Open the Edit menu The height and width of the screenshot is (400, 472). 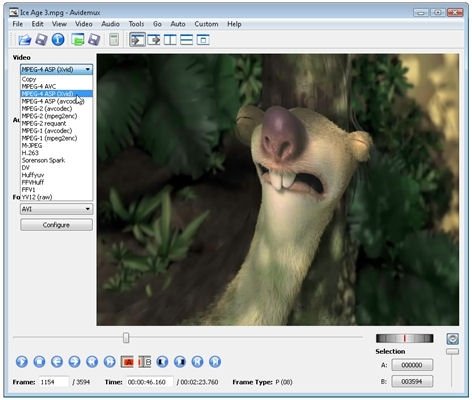coord(38,24)
